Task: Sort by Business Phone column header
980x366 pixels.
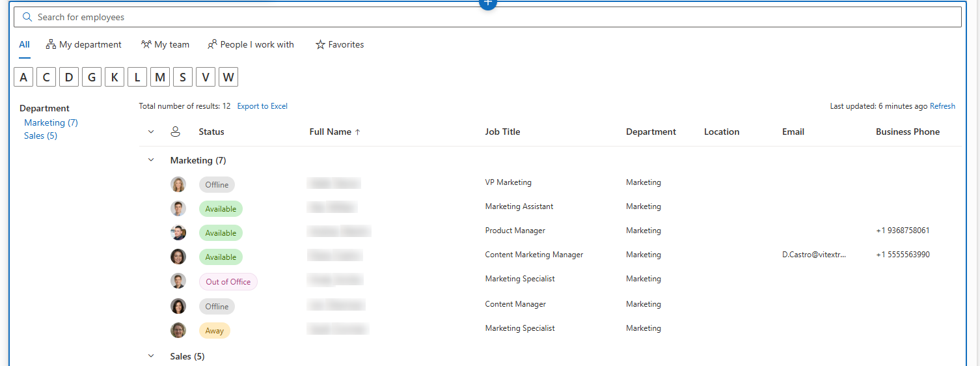Action: tap(908, 132)
